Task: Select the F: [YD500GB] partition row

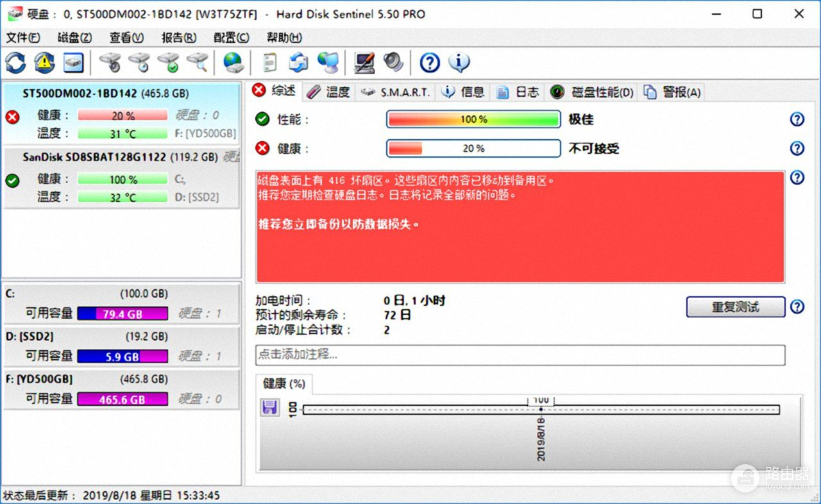Action: point(121,389)
